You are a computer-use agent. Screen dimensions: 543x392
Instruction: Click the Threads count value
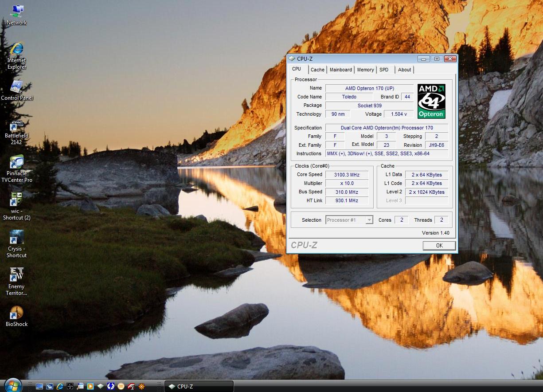[x=441, y=220]
